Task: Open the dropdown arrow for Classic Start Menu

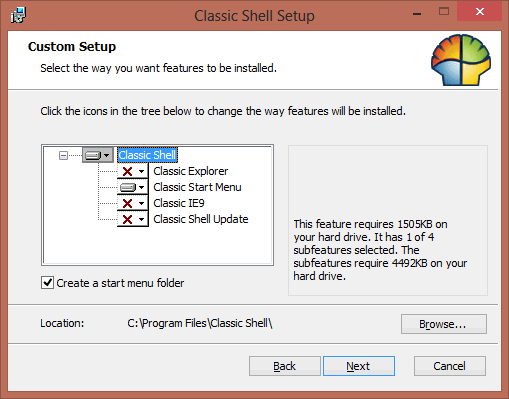Action: 142,187
